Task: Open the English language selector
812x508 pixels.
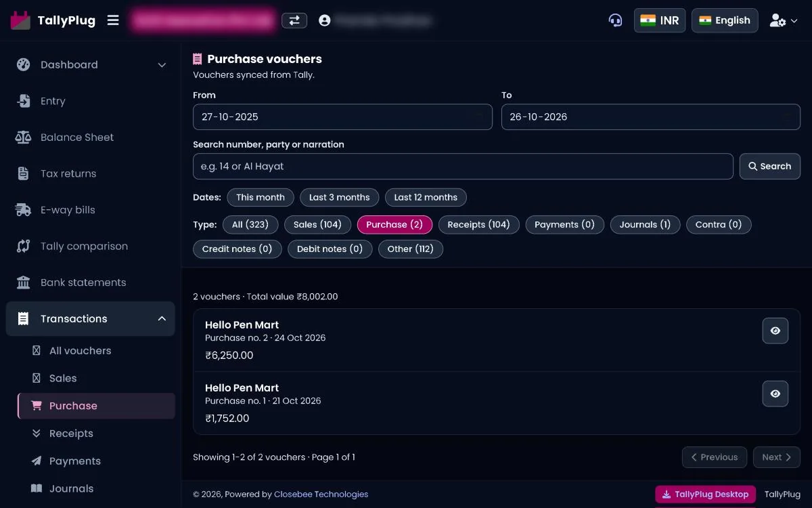Action: point(725,20)
